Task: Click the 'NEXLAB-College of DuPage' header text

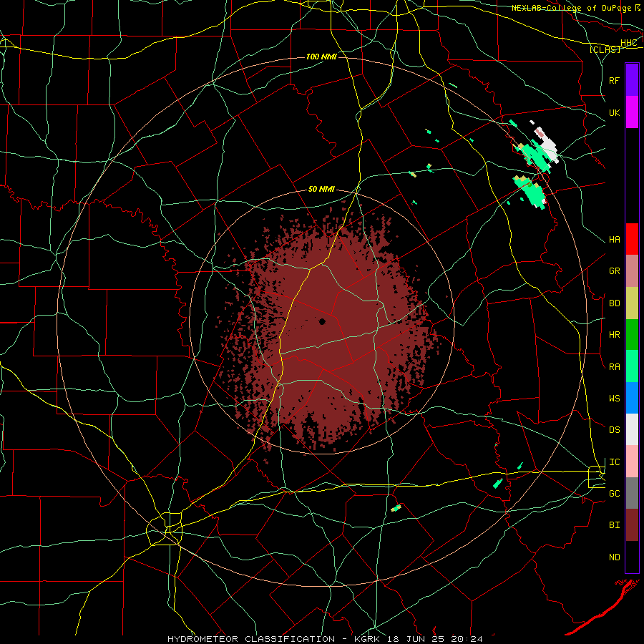Action: click(x=570, y=8)
